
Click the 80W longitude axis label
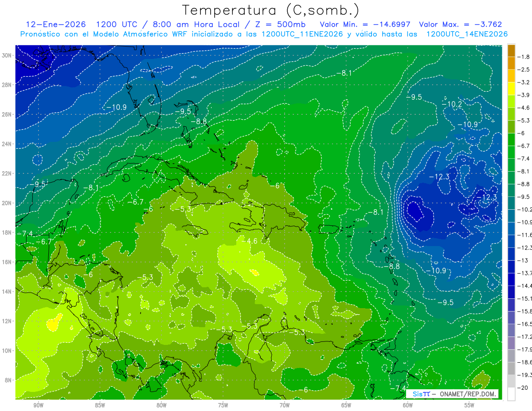pyautogui.click(x=161, y=405)
